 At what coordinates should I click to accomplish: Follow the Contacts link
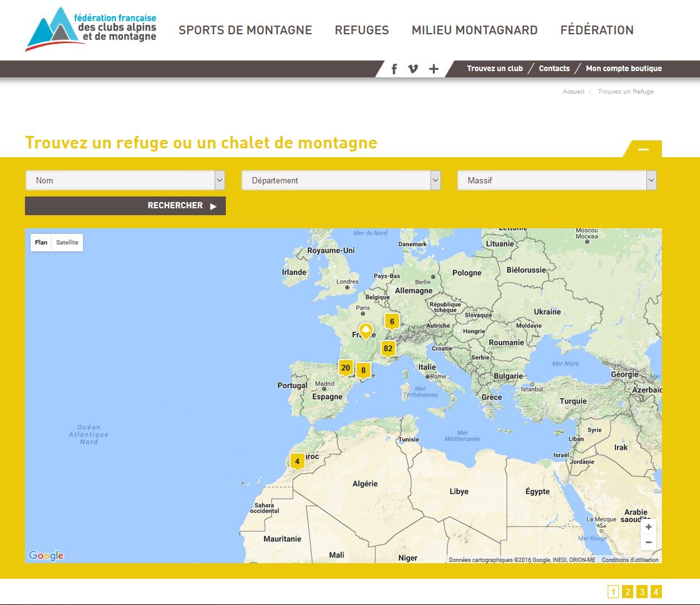coord(554,68)
